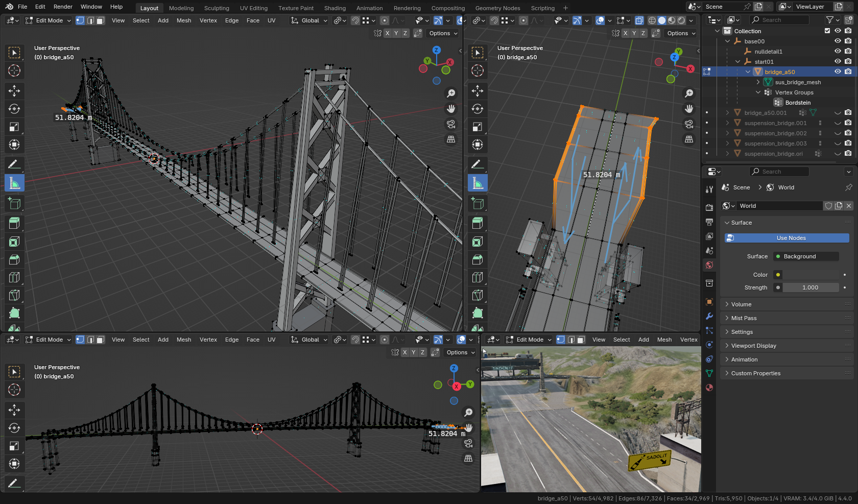858x504 pixels.
Task: Toggle visibility of nulldetail1 object
Action: coord(838,52)
